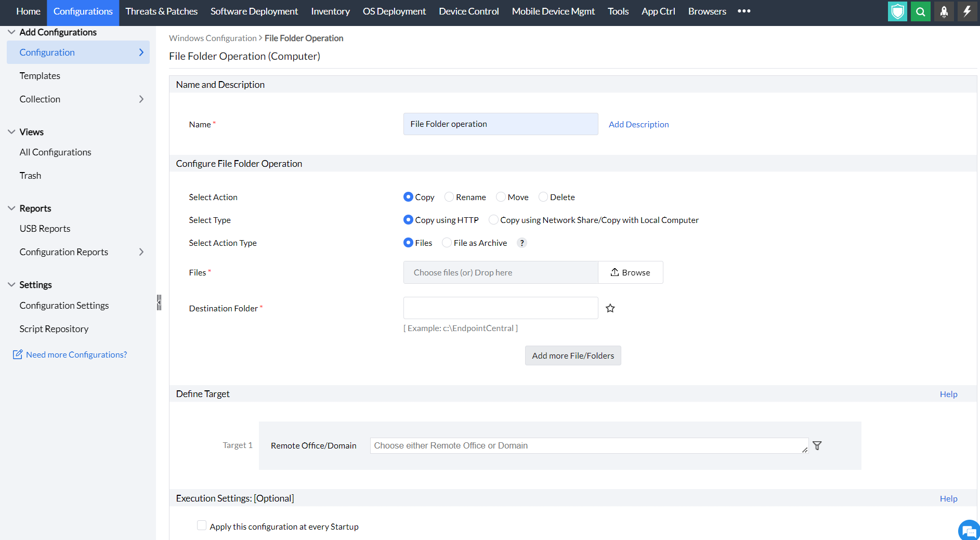Select the Move action radio button

(x=501, y=197)
